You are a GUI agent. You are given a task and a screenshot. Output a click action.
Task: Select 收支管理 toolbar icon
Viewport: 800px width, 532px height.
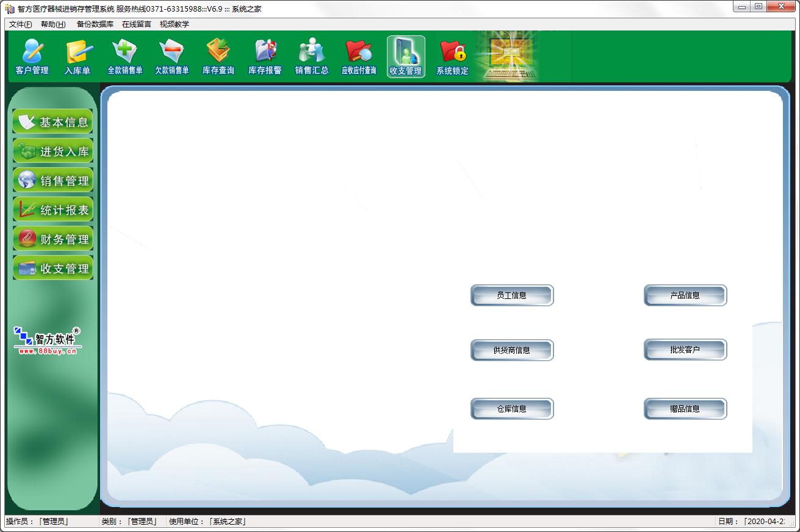pos(406,57)
